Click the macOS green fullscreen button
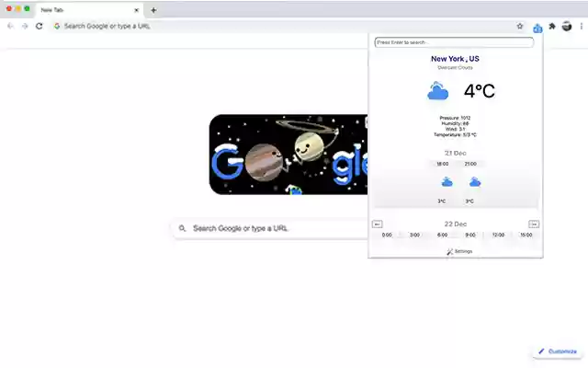The height and width of the screenshot is (368, 588). [x=27, y=8]
